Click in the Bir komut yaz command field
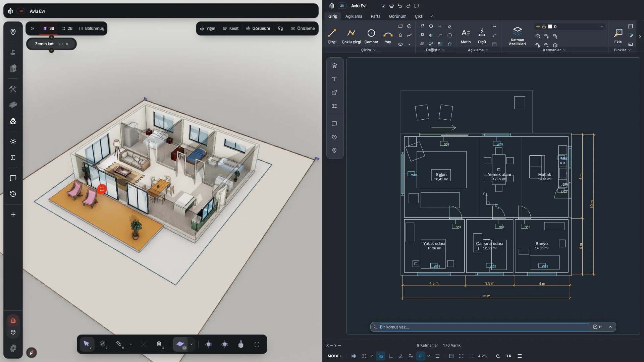The width and height of the screenshot is (644, 362). click(x=484, y=327)
